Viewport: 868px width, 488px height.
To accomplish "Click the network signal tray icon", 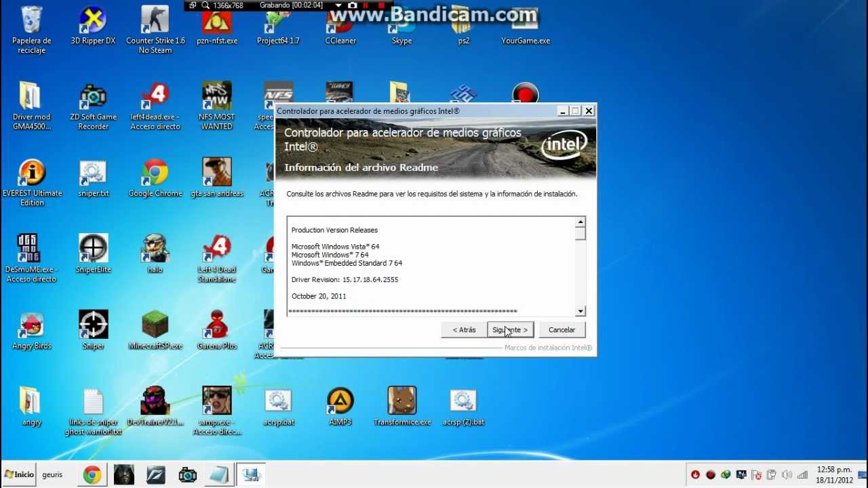I will click(802, 475).
